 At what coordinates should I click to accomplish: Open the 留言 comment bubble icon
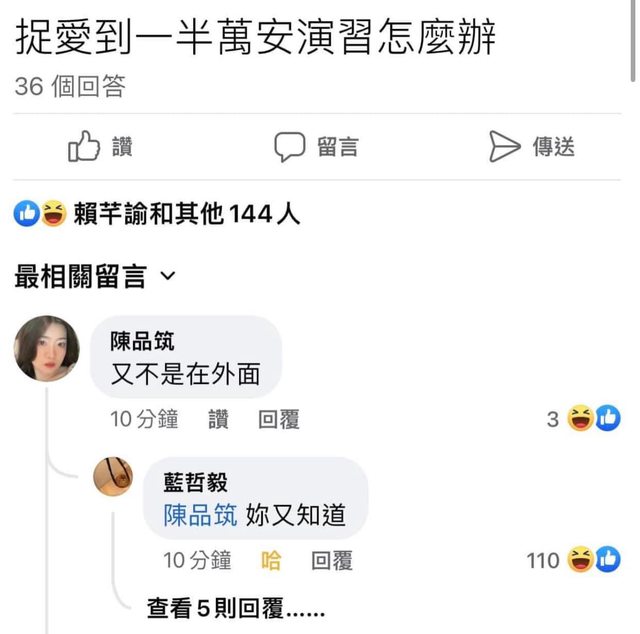[289, 147]
